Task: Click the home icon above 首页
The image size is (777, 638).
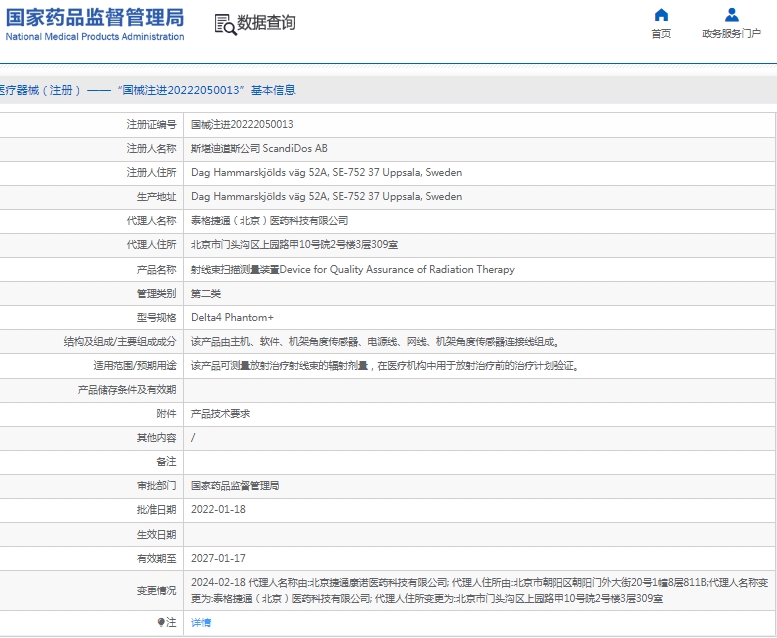Action: click(661, 15)
